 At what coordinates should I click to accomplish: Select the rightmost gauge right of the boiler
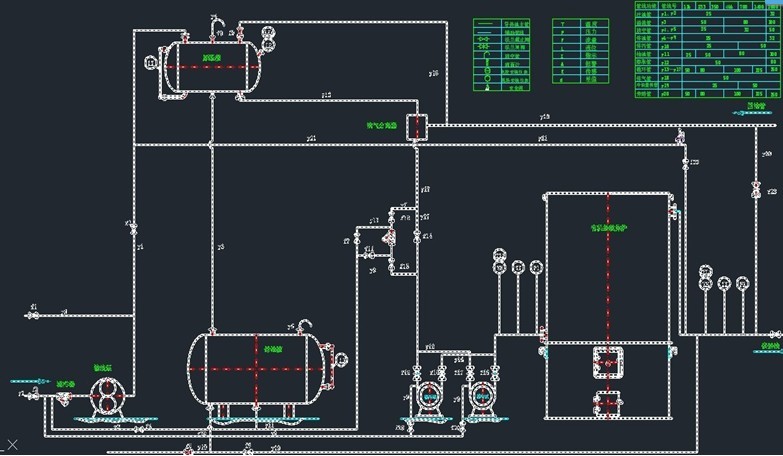(742, 284)
